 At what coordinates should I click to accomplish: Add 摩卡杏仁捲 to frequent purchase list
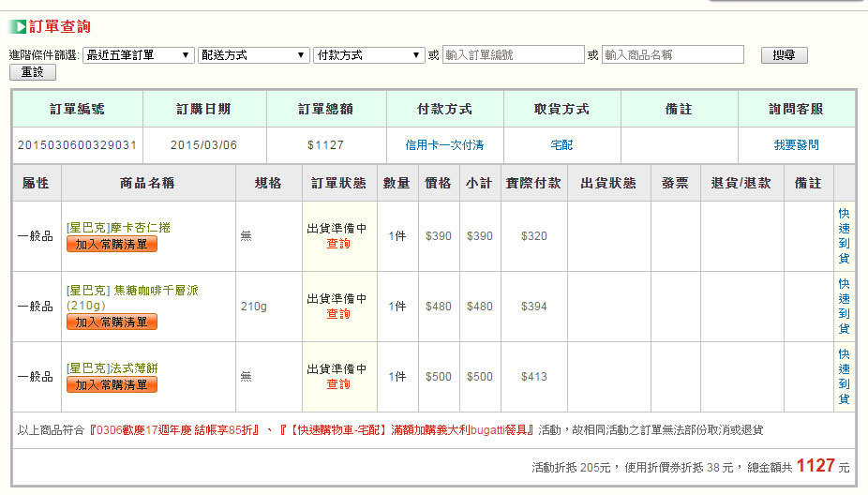112,245
